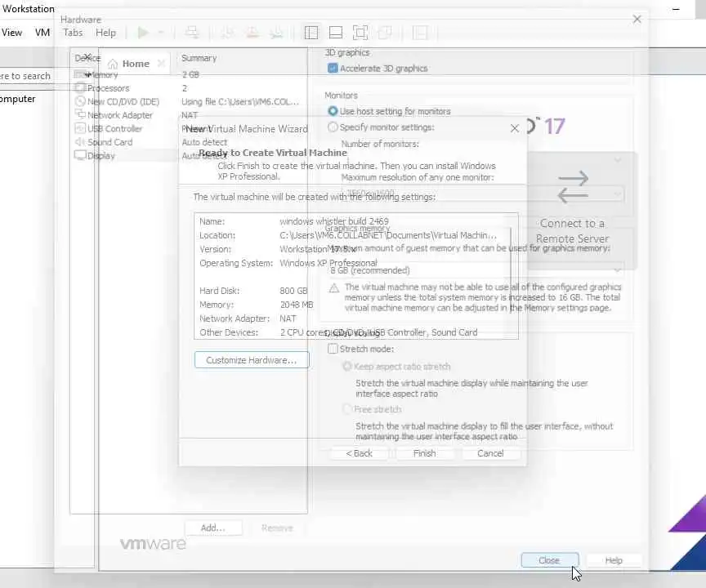The height and width of the screenshot is (588, 706).
Task: Click the Take Snapshot toolbar icon
Action: tap(228, 33)
